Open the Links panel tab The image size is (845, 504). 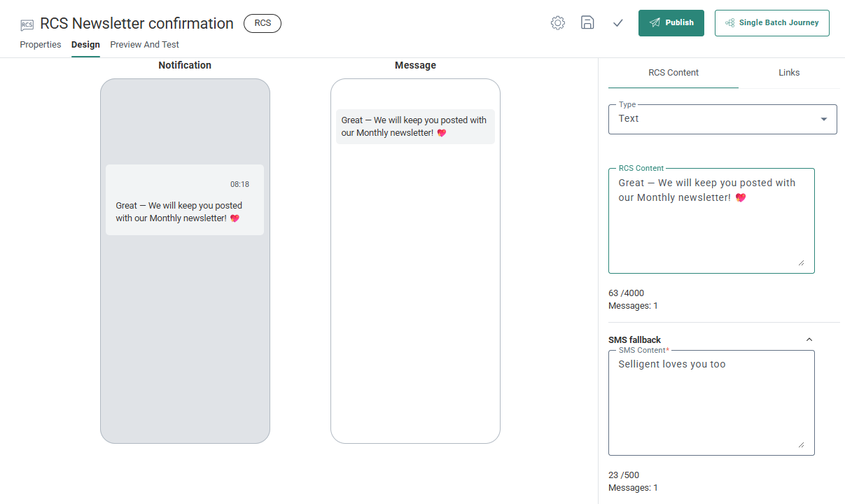[788, 73]
